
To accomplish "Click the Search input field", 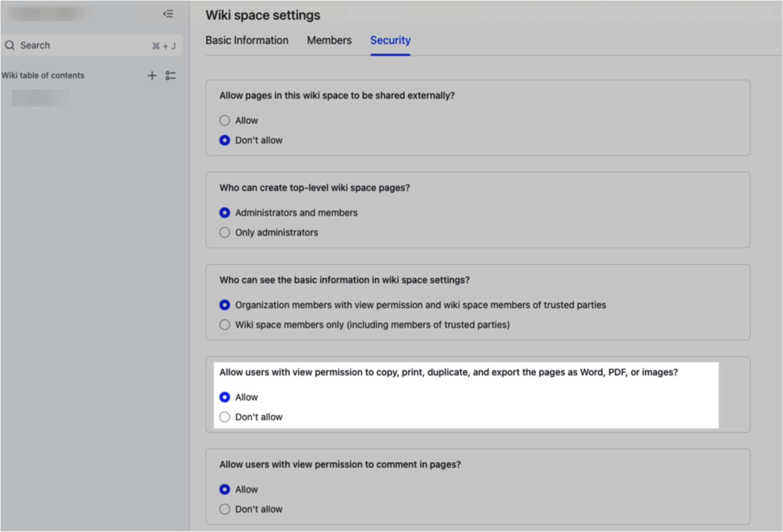I will (x=83, y=45).
